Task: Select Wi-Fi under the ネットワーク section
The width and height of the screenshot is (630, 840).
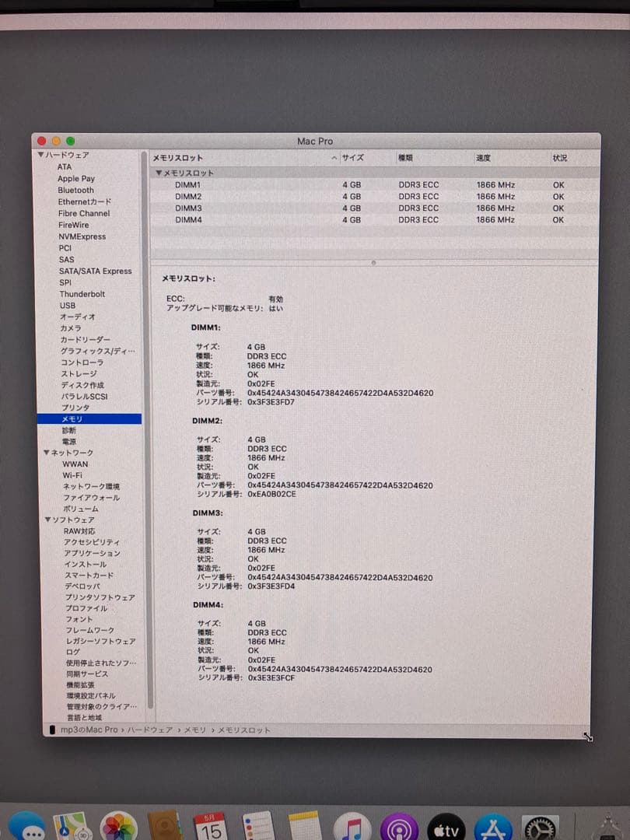Action: coord(71,475)
